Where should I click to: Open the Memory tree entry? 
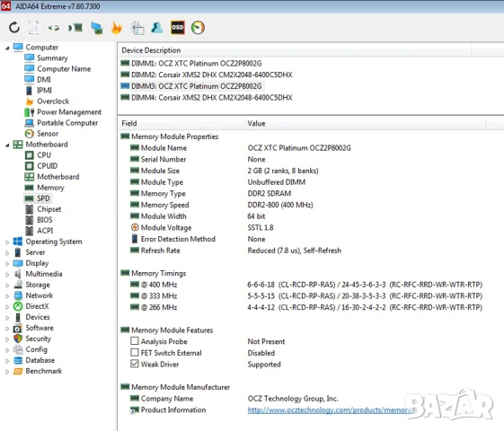[50, 188]
